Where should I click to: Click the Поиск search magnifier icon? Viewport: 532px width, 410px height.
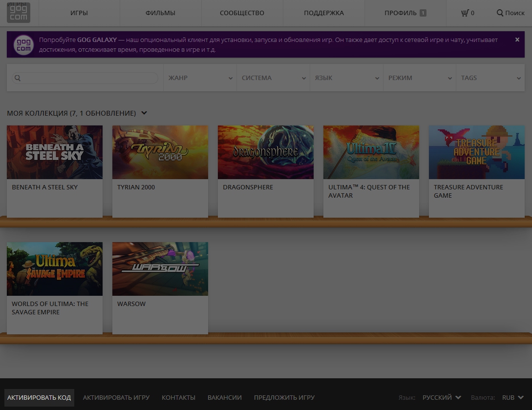point(500,13)
